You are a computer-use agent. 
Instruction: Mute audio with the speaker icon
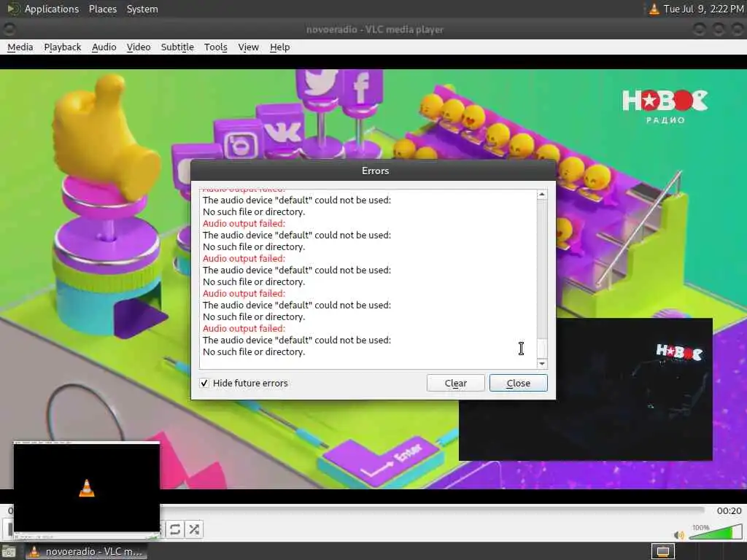[x=679, y=534]
